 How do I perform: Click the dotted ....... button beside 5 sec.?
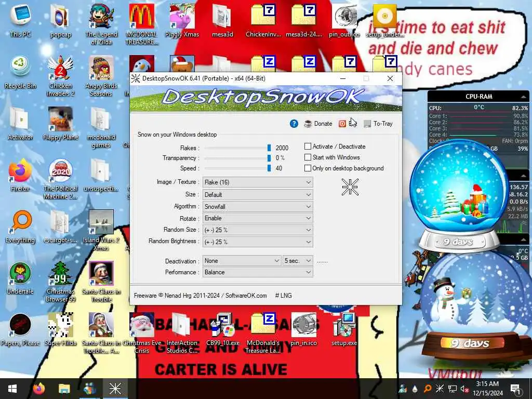coord(322,261)
